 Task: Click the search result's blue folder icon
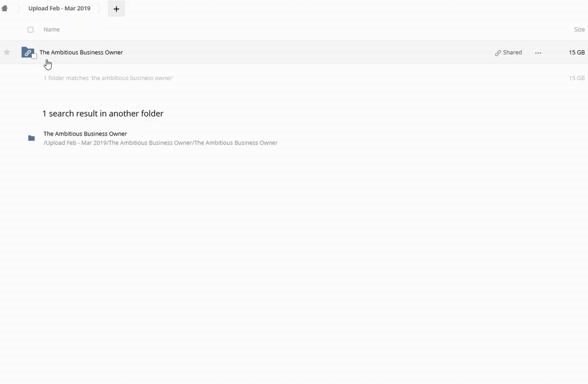tap(31, 138)
